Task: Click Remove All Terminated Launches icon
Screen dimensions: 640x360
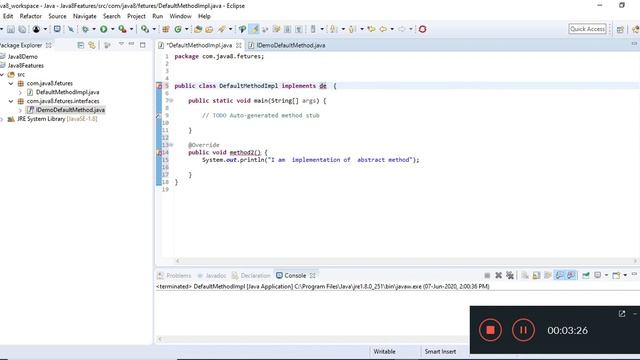Action: (510, 276)
